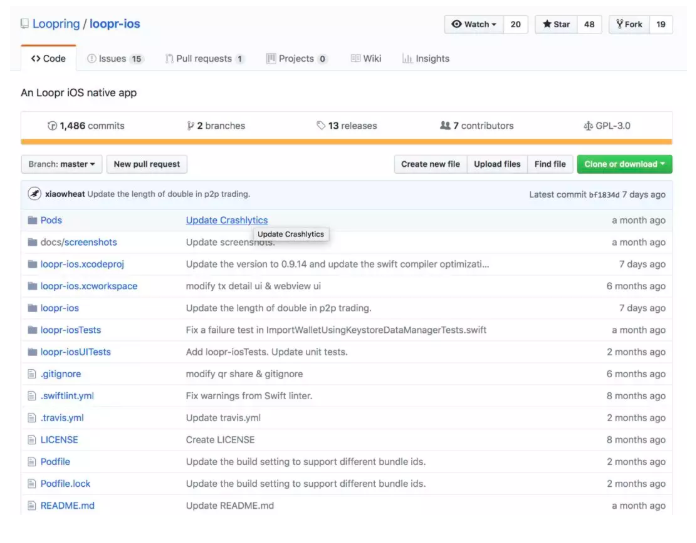The height and width of the screenshot is (543, 696).
Task: Open the GPL-3.0 license link
Action: [607, 126]
